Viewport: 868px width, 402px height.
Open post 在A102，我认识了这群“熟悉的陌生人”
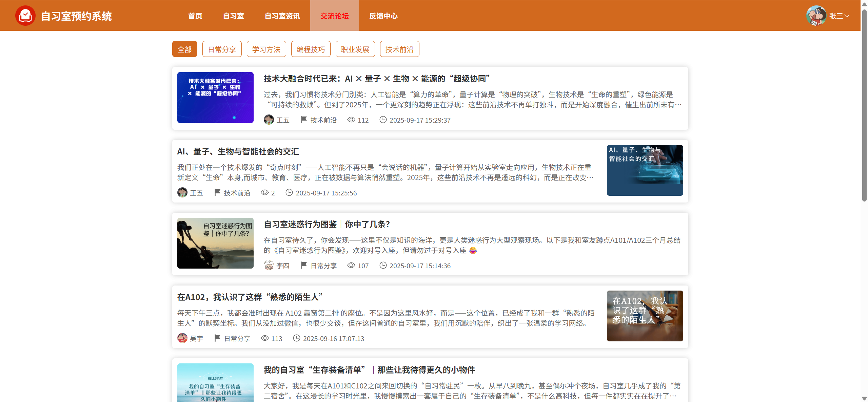(x=250, y=297)
